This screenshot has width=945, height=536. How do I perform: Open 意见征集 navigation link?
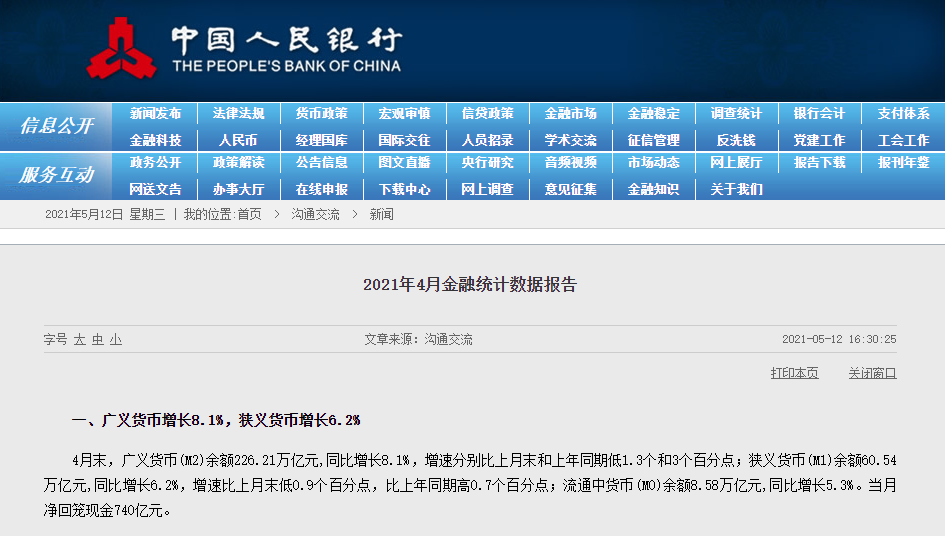point(571,189)
